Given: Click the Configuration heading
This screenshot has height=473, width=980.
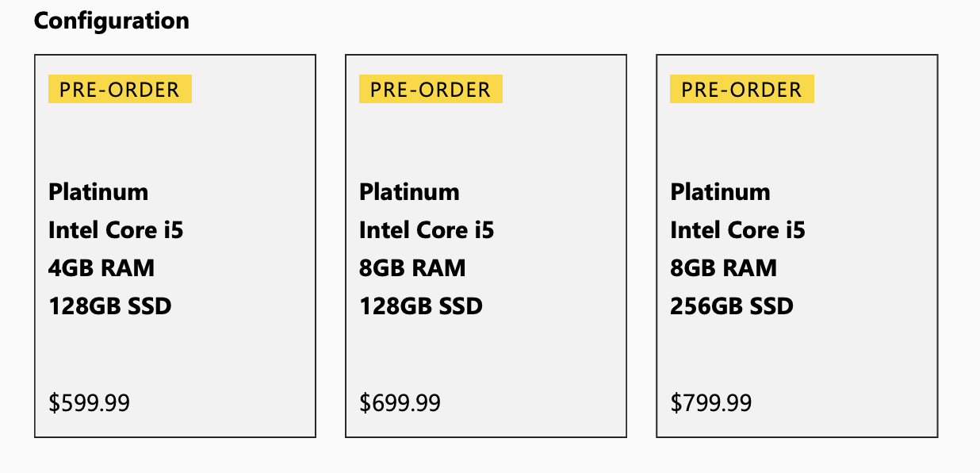Looking at the screenshot, I should [x=111, y=21].
